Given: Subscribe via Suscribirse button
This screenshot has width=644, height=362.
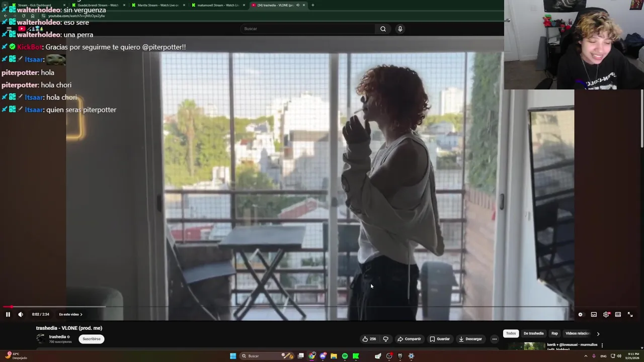Looking at the screenshot, I should (x=92, y=339).
